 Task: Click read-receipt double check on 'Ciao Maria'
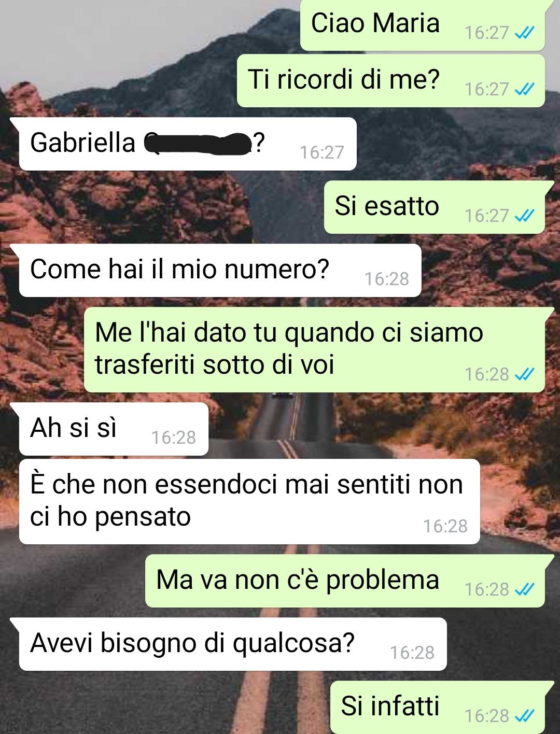click(524, 33)
